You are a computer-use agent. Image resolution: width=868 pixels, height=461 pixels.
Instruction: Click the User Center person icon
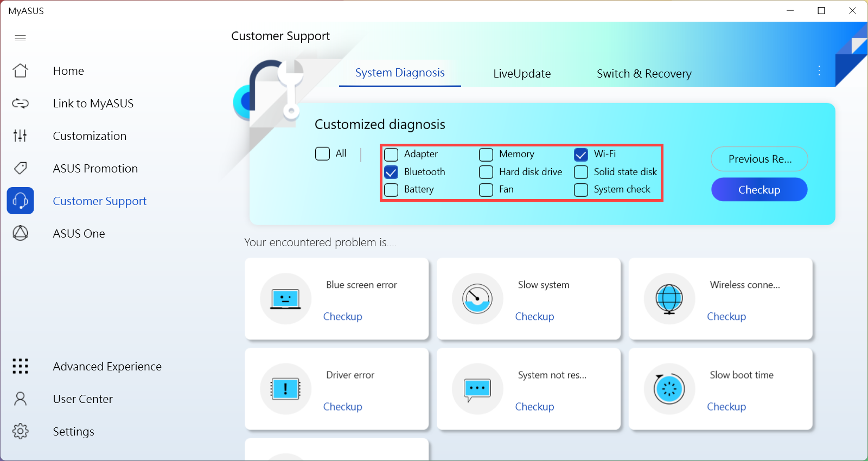[x=20, y=399]
